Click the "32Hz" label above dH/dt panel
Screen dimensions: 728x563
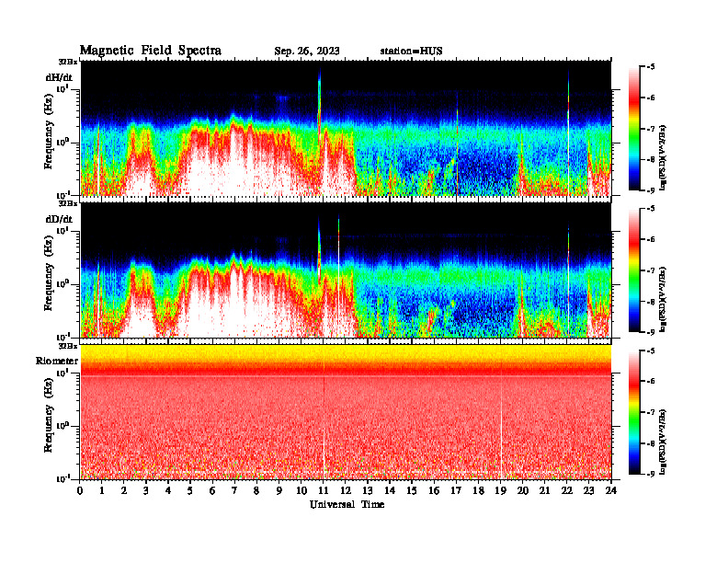point(68,62)
